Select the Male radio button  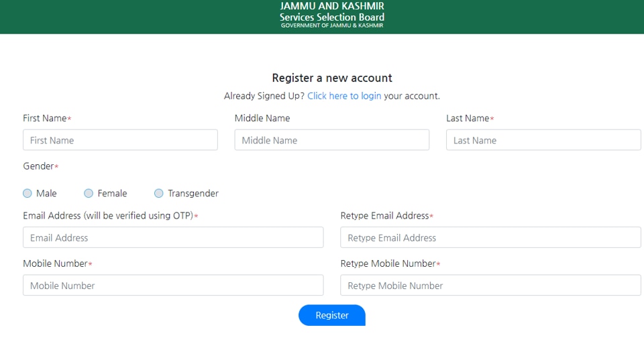(28, 193)
